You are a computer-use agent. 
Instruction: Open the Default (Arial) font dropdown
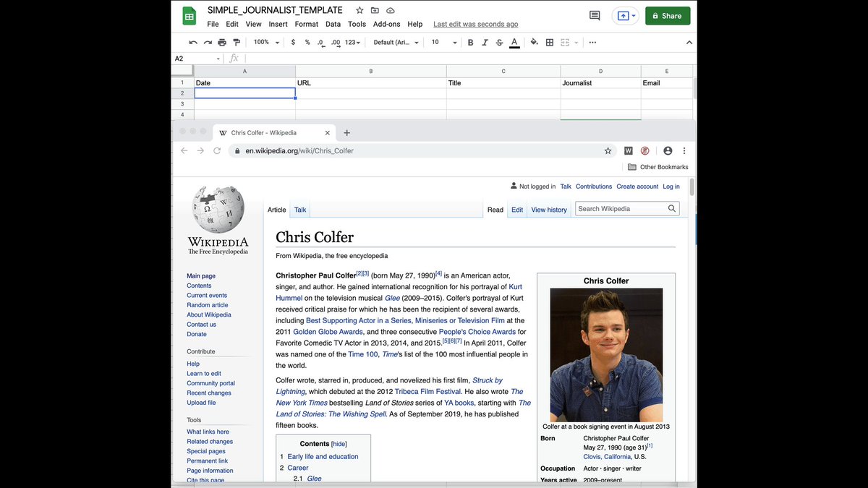[396, 43]
